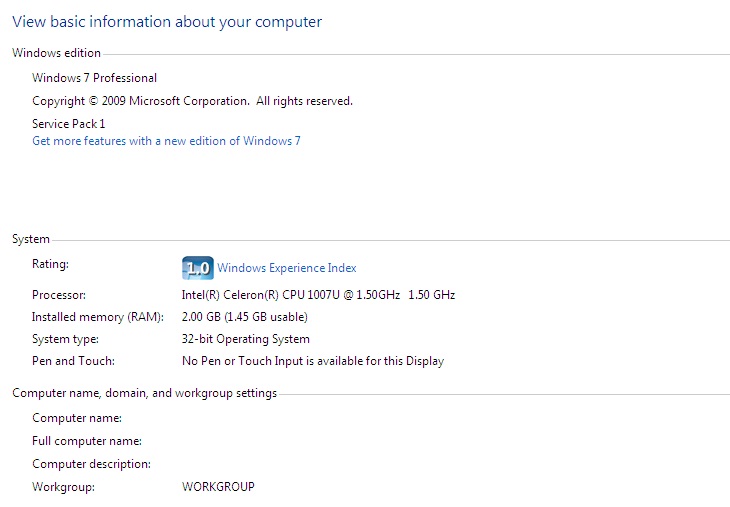Click the 'Computer name:' label
This screenshot has width=730, height=507.
77,418
